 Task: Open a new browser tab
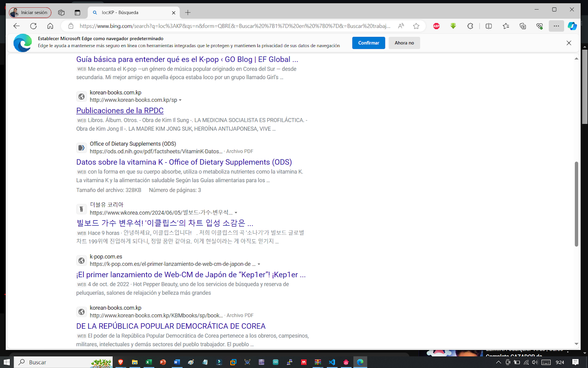188,13
